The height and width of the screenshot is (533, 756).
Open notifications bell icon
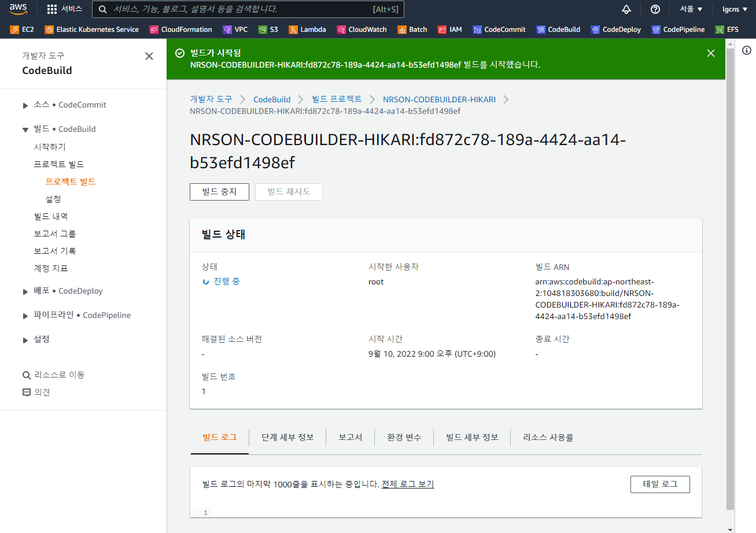click(626, 9)
